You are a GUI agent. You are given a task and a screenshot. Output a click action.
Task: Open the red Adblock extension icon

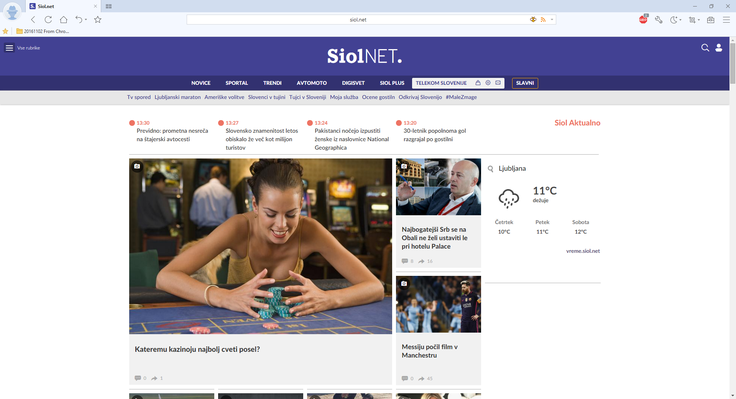(643, 19)
